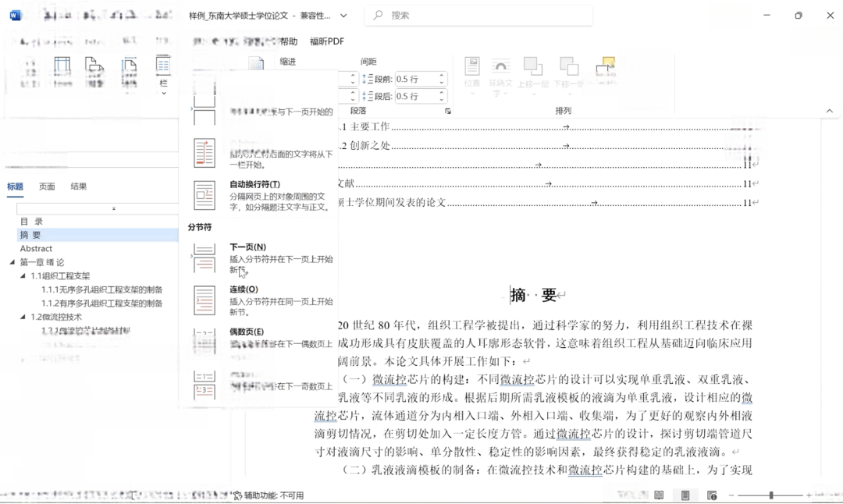Click the Word application icon
The image size is (843, 504).
(15, 15)
